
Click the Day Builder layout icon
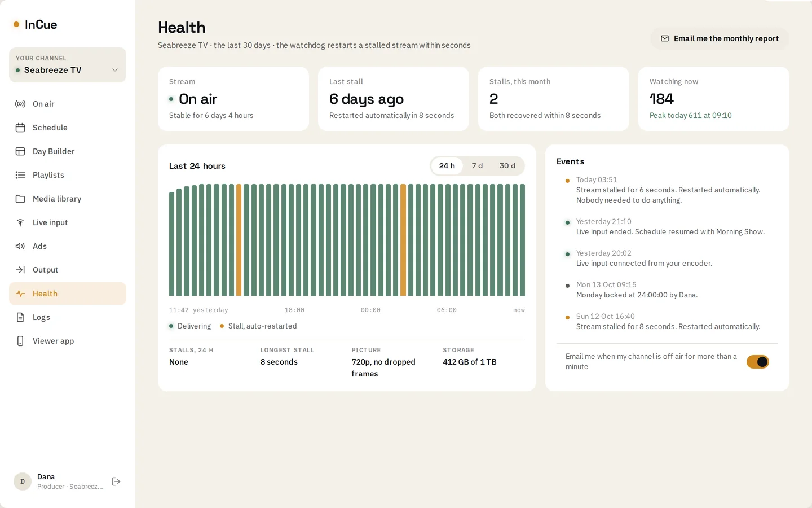coord(20,151)
